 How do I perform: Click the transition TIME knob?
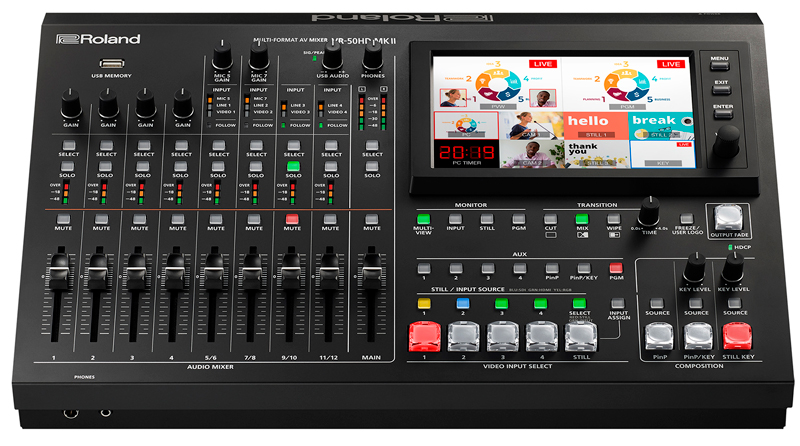pyautogui.click(x=649, y=211)
